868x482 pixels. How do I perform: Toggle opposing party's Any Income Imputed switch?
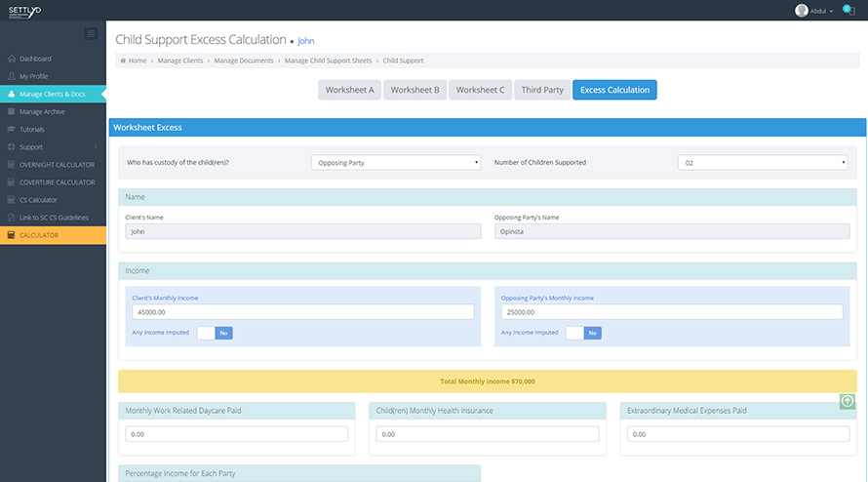pyautogui.click(x=583, y=333)
